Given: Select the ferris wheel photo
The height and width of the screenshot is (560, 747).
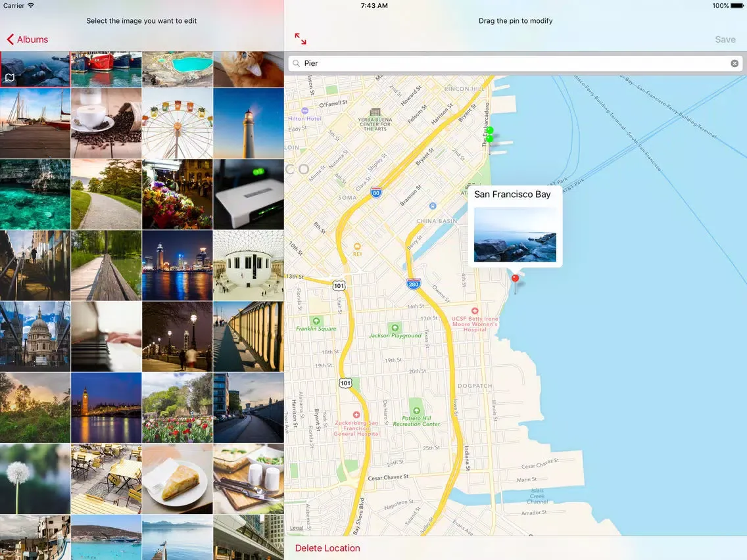Looking at the screenshot, I should [x=178, y=124].
